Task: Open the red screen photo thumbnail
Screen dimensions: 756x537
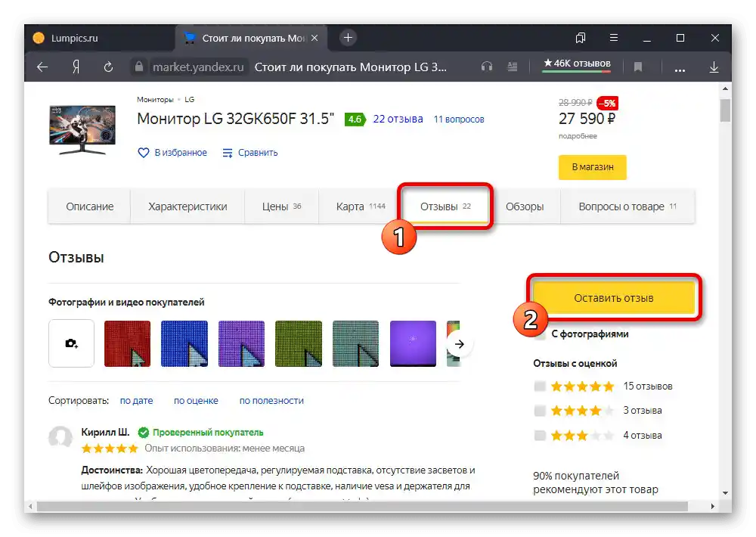Action: (127, 343)
